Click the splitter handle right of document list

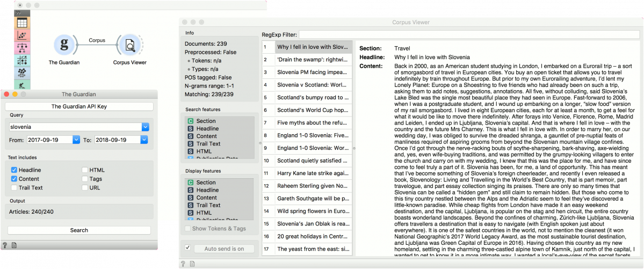tap(354, 148)
